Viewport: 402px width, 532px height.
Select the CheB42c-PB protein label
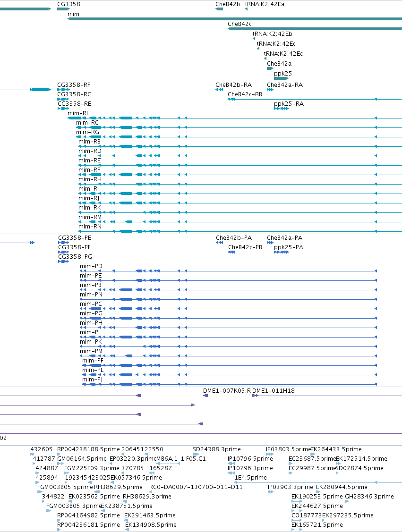(245, 247)
